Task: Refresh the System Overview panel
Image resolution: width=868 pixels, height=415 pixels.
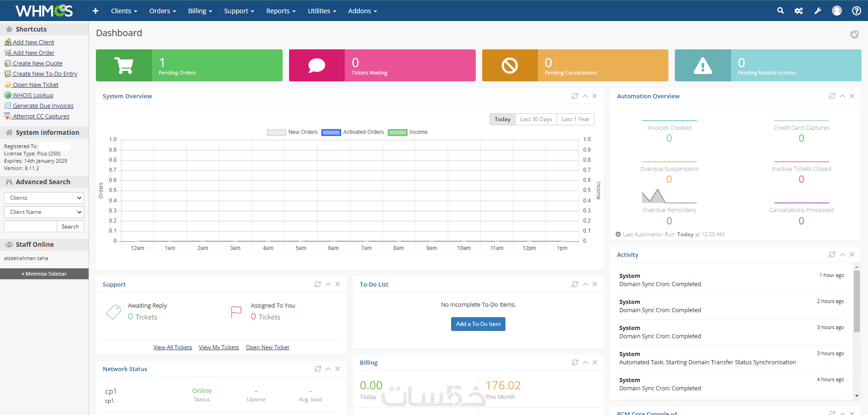Action: click(575, 96)
